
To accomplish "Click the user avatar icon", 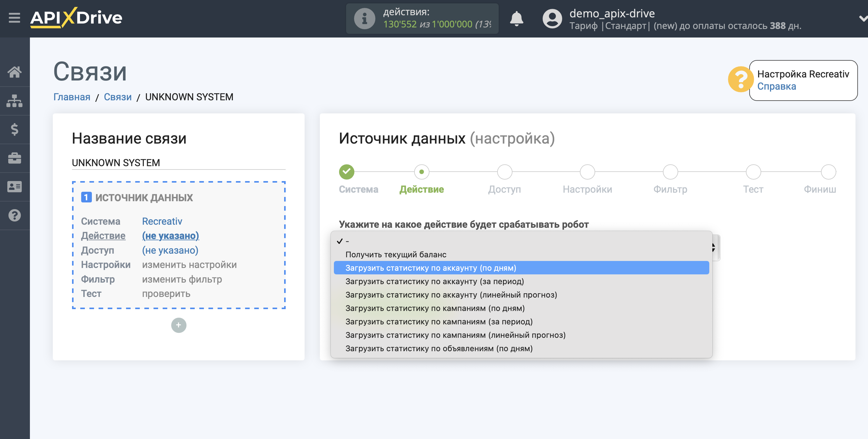I will pos(552,19).
